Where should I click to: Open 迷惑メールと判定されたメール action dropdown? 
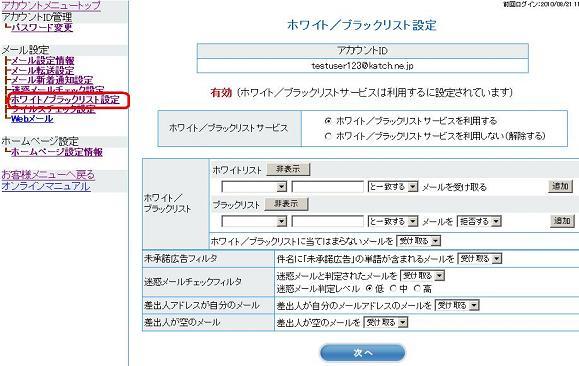[422, 276]
